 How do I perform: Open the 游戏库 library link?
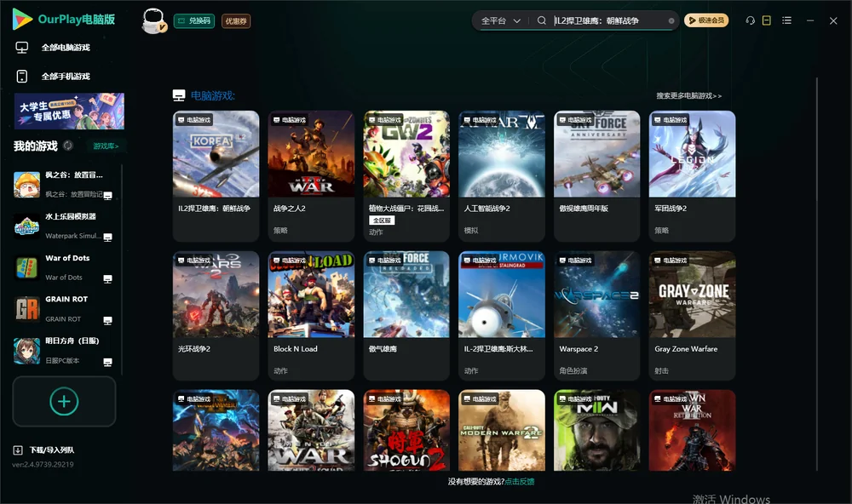click(x=106, y=146)
